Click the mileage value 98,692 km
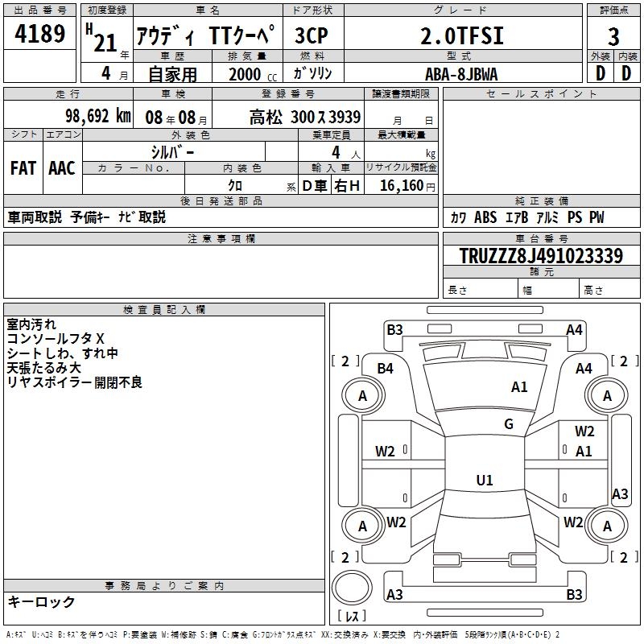The width and height of the screenshot is (644, 644). (x=97, y=116)
